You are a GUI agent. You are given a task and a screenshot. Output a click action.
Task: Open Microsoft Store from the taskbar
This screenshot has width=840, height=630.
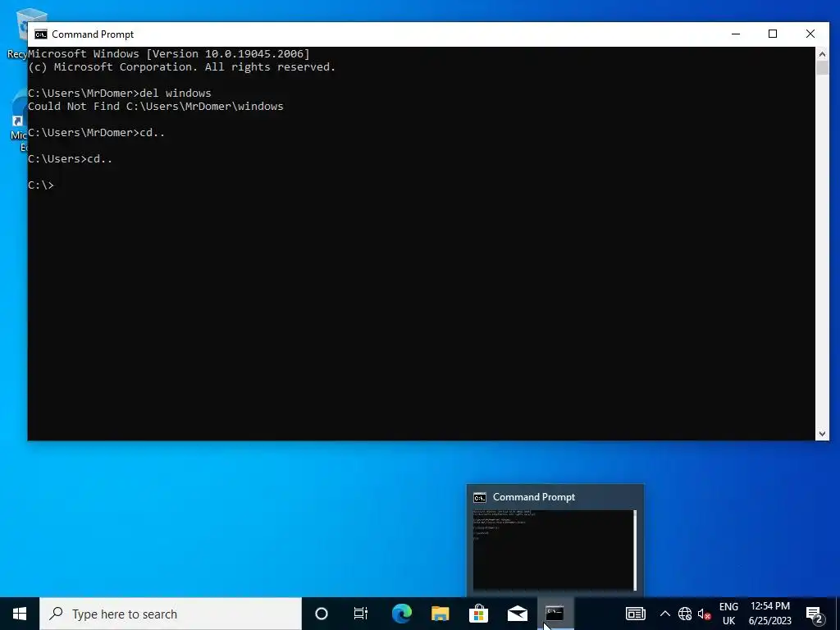(478, 614)
